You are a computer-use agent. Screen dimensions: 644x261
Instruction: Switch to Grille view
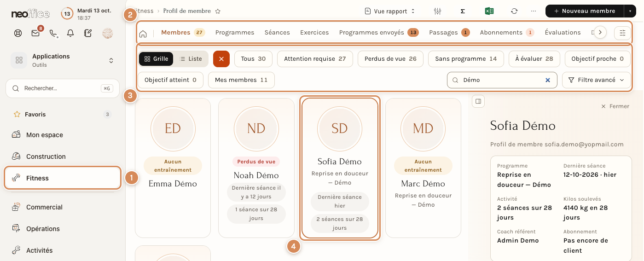point(156,59)
